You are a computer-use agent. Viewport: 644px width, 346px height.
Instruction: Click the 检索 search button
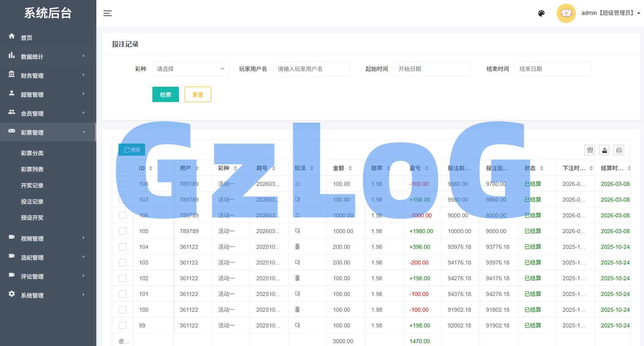165,95
